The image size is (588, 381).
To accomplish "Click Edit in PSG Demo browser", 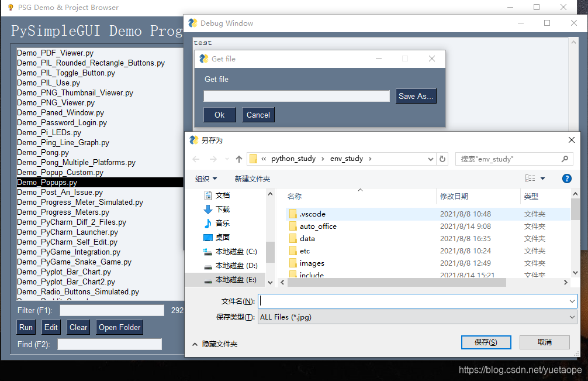I will (x=51, y=327).
